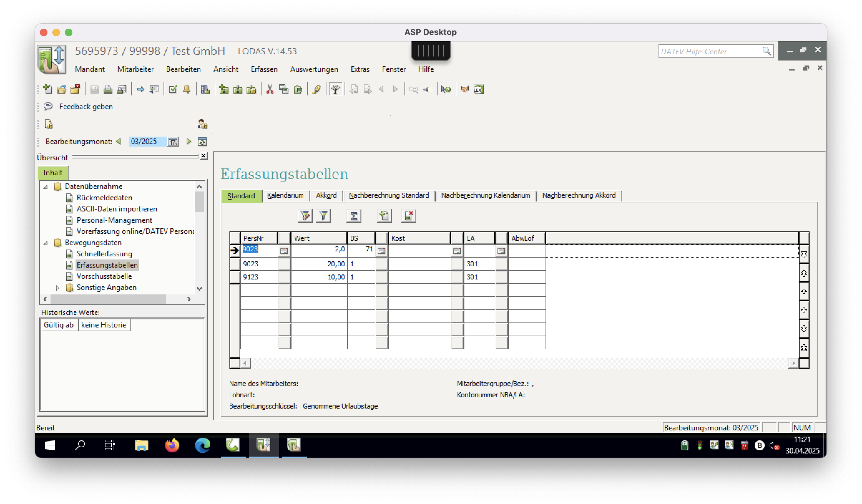Open the Auswertungen menu

click(314, 69)
